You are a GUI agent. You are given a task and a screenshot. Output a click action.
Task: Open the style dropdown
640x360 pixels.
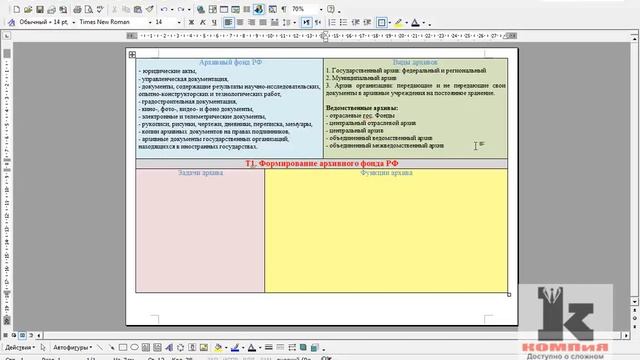pos(73,22)
